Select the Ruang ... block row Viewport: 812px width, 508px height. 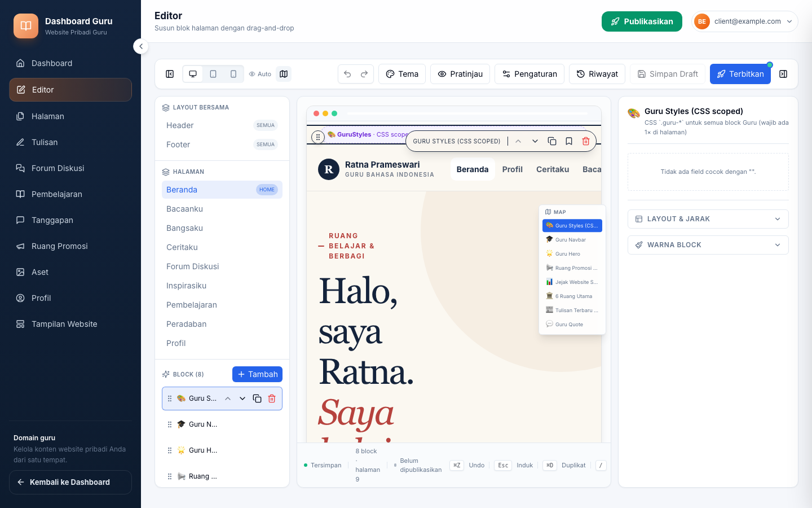222,476
